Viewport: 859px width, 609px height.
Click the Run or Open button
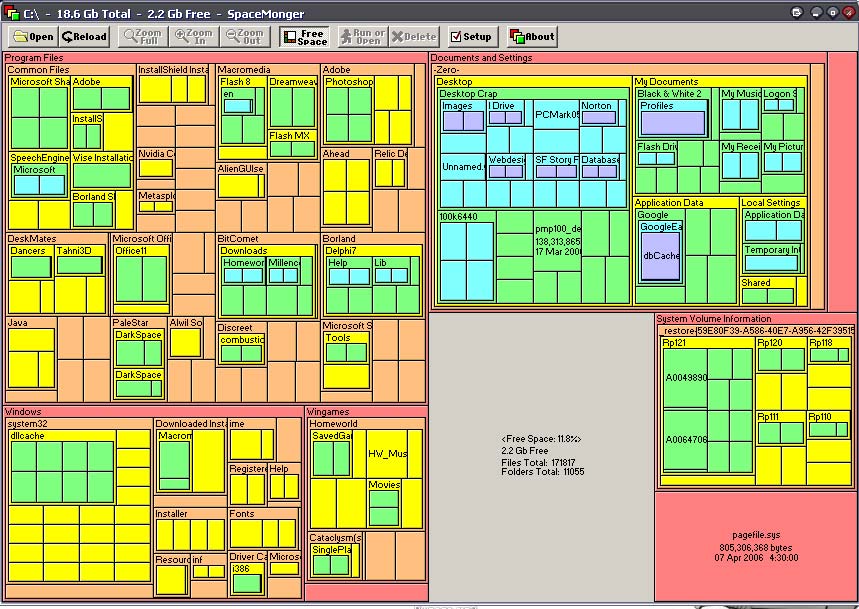pos(362,37)
